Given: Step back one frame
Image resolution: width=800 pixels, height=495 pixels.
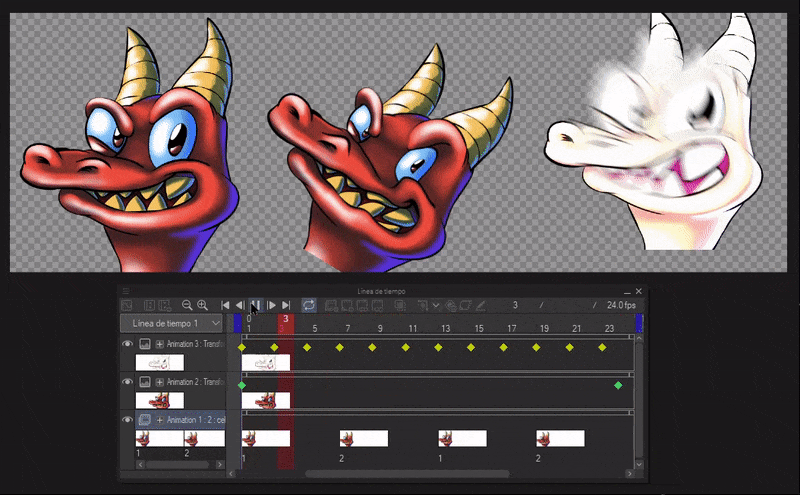Looking at the screenshot, I should click(240, 305).
